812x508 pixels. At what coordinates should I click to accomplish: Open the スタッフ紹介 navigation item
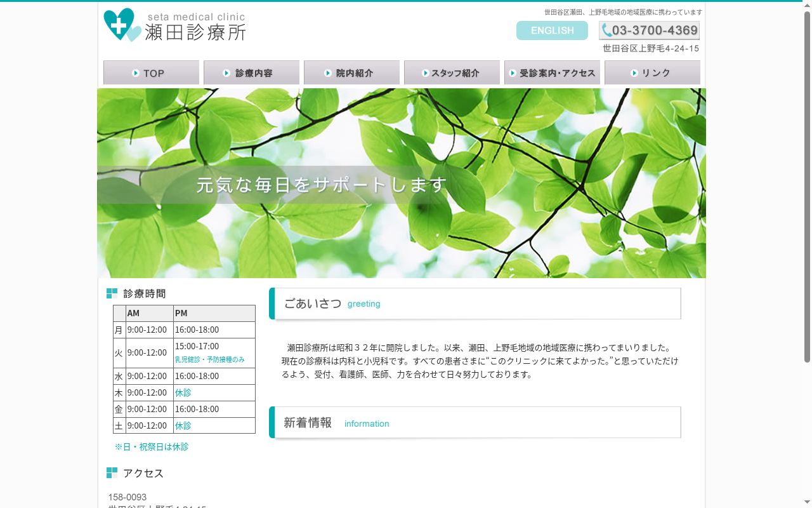point(452,72)
